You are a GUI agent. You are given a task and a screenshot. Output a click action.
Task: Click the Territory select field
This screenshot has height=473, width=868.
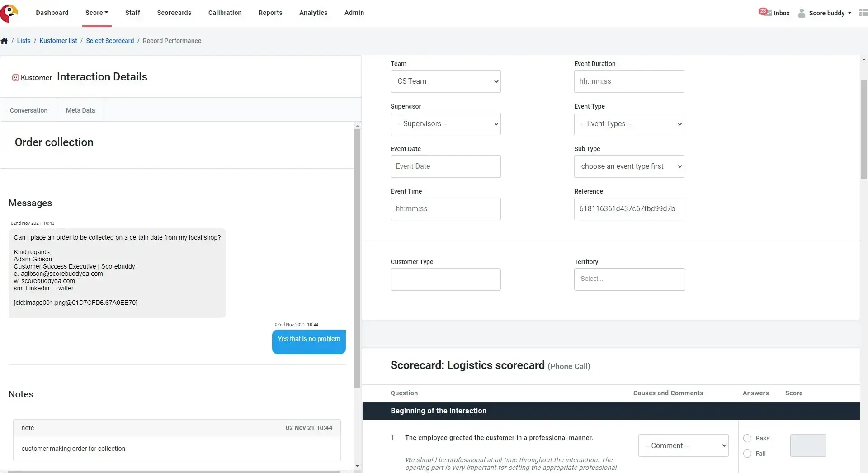point(629,279)
